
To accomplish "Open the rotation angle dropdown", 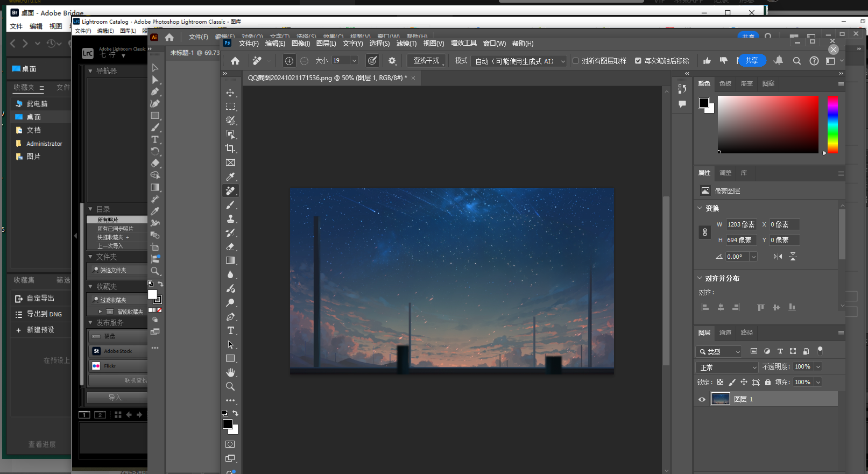I will click(753, 257).
